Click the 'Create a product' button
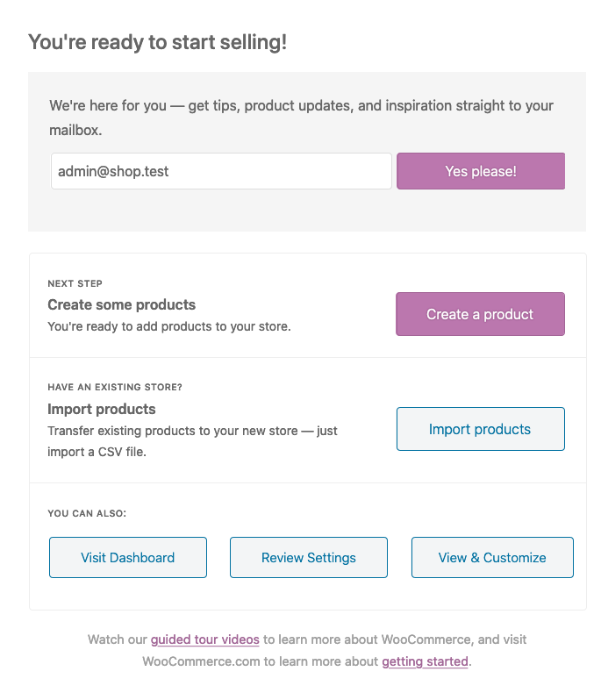This screenshot has height=700, width=601. point(480,314)
